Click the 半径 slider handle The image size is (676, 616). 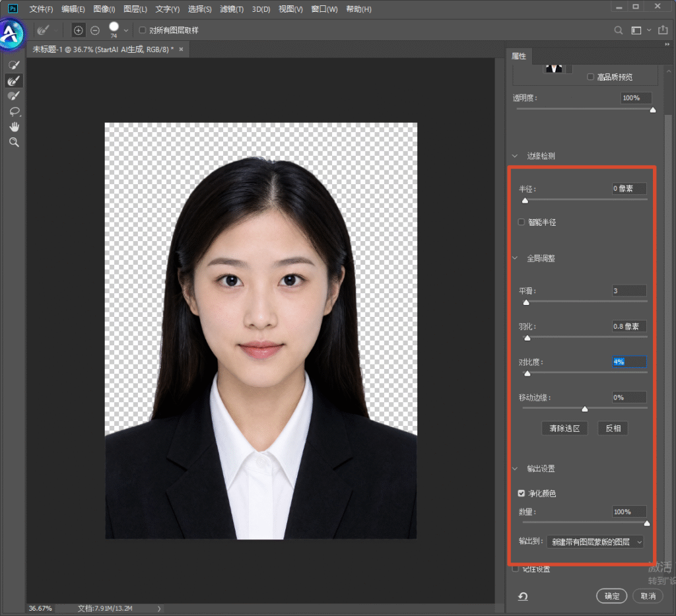tap(525, 201)
